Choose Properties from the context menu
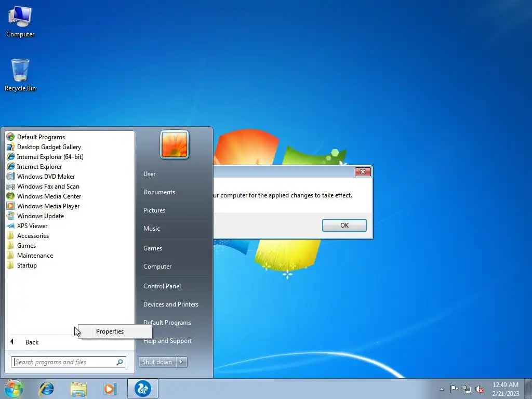 [x=115, y=331]
